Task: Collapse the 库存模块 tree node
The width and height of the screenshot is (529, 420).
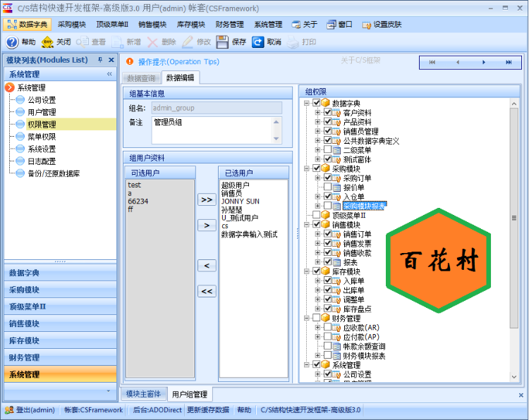Action: coord(306,271)
